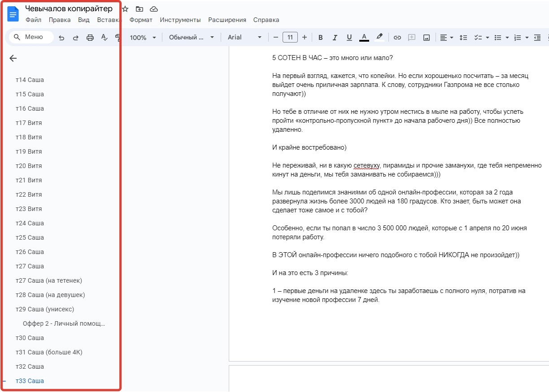
Task: Go to heading т27 Саша (на тетенек)
Action: (49, 280)
